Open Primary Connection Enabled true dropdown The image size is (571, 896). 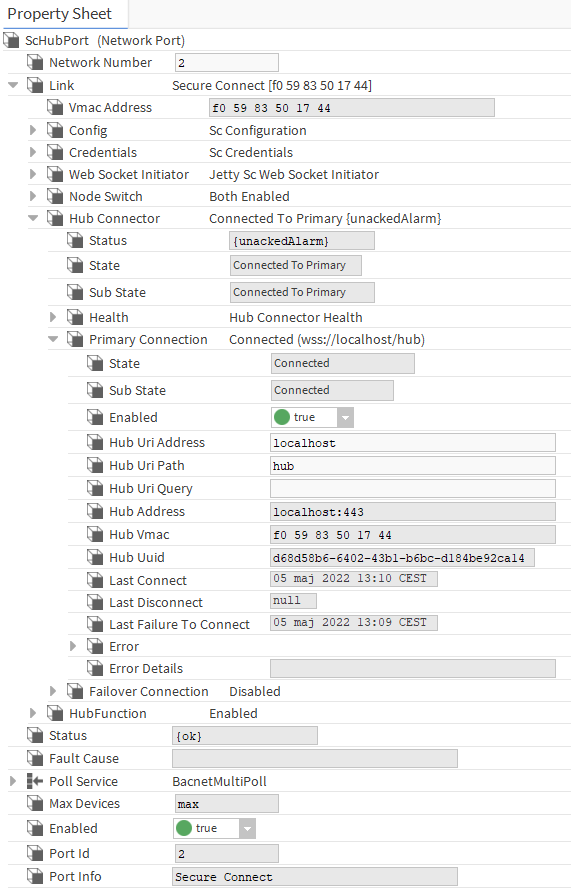coord(345,418)
